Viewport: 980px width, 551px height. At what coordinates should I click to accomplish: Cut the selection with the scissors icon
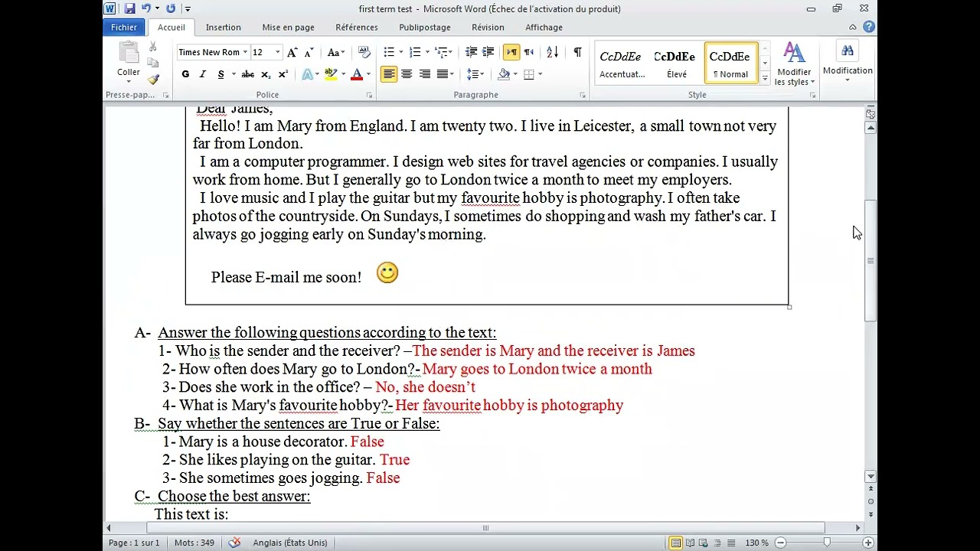(x=153, y=47)
